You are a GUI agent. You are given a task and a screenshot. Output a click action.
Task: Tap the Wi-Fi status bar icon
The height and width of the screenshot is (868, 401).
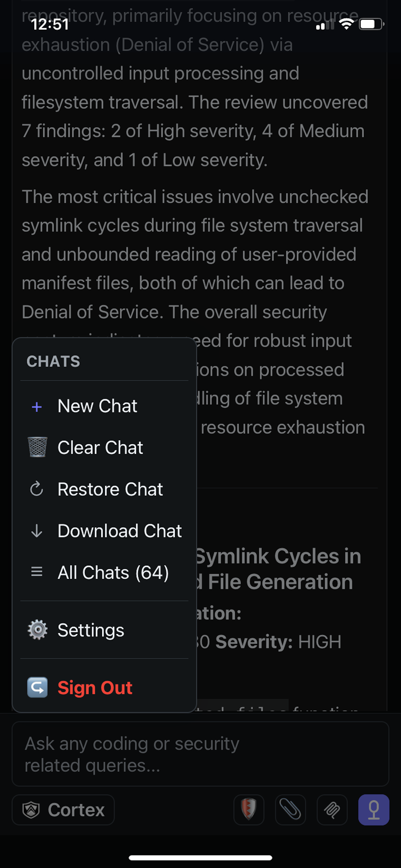click(346, 24)
